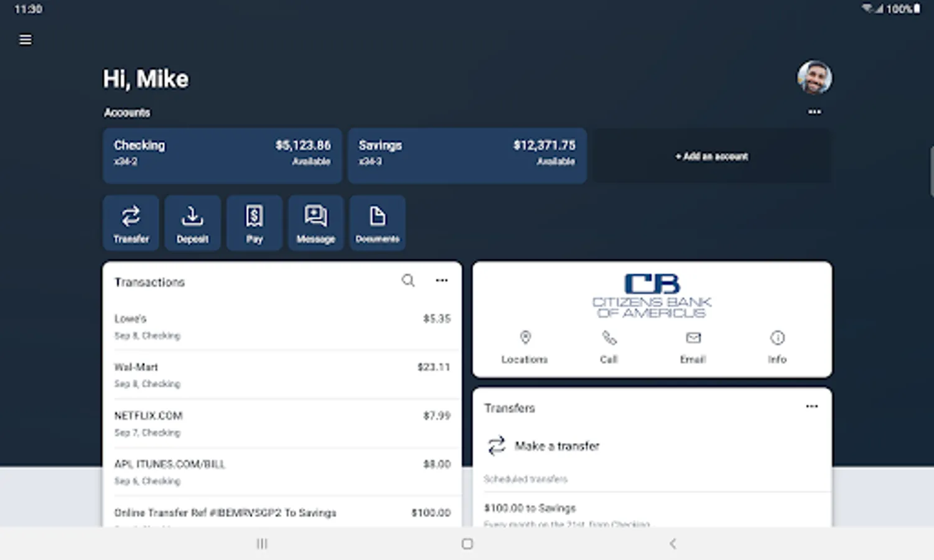Open the Message quick action
Image resolution: width=934 pixels, height=560 pixels.
(315, 223)
